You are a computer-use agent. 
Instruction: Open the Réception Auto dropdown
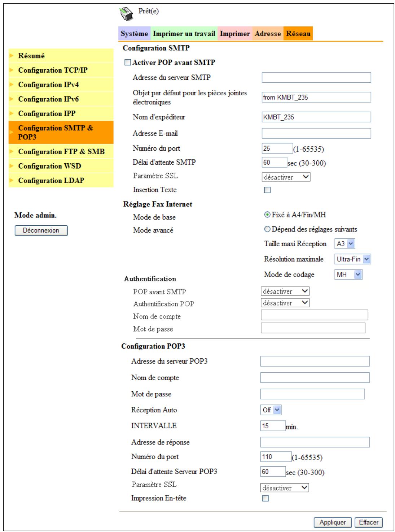[271, 410]
